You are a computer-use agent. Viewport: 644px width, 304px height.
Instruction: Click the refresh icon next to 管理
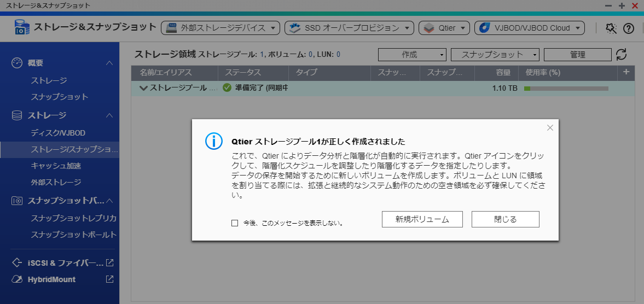coord(621,55)
